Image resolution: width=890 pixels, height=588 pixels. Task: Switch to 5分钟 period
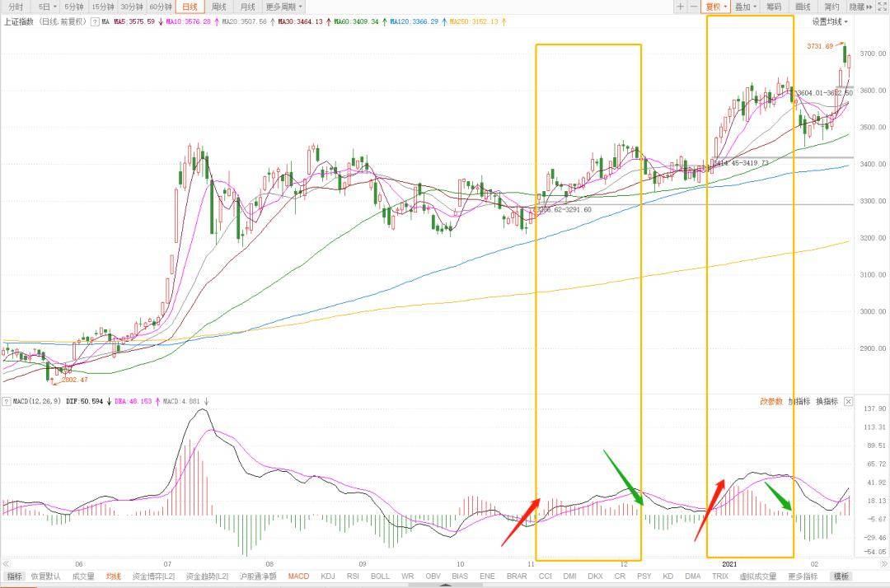coord(74,7)
